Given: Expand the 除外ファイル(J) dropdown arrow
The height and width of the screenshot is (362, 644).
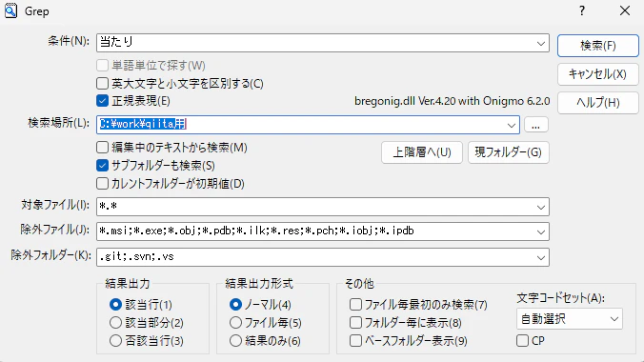Looking at the screenshot, I should click(541, 231).
